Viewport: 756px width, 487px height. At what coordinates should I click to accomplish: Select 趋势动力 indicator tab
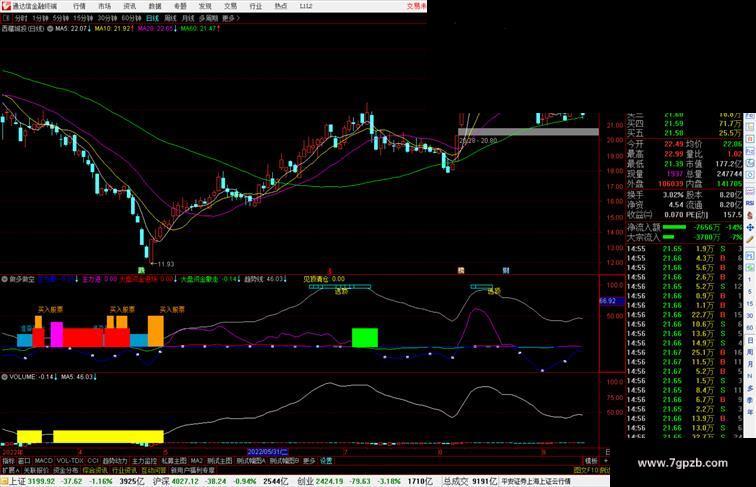point(115,461)
